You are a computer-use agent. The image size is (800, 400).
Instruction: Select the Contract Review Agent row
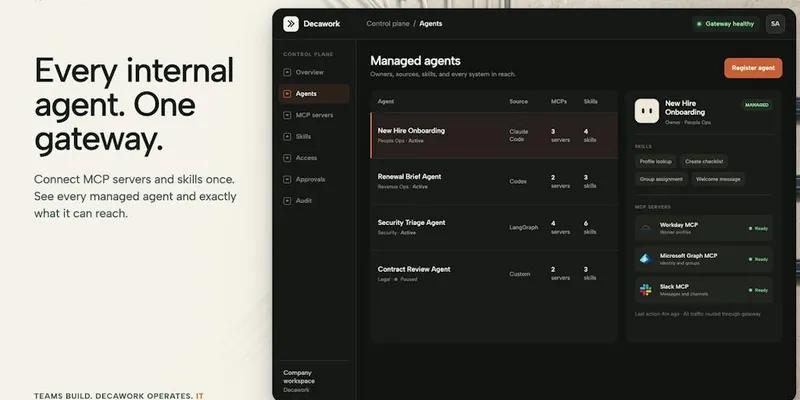pos(494,273)
